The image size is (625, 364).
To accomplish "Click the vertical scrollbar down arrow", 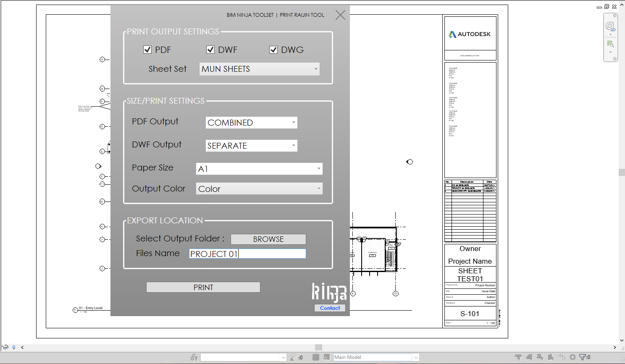I will coord(622,341).
